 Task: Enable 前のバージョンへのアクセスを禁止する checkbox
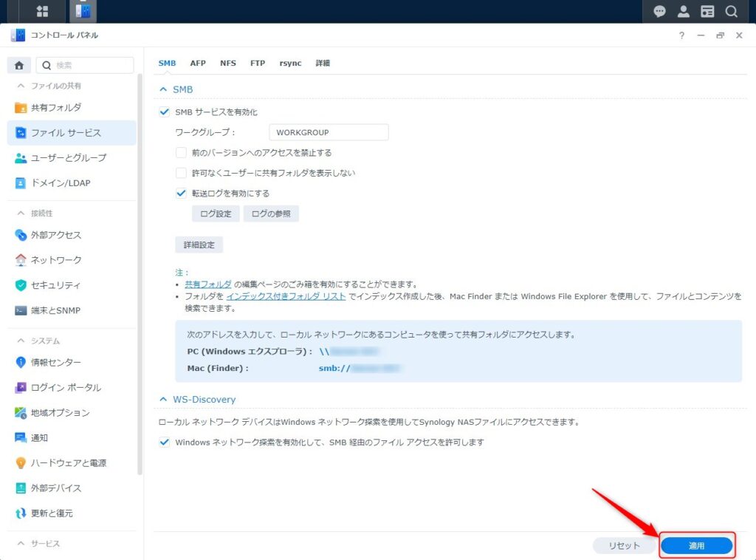pyautogui.click(x=181, y=152)
